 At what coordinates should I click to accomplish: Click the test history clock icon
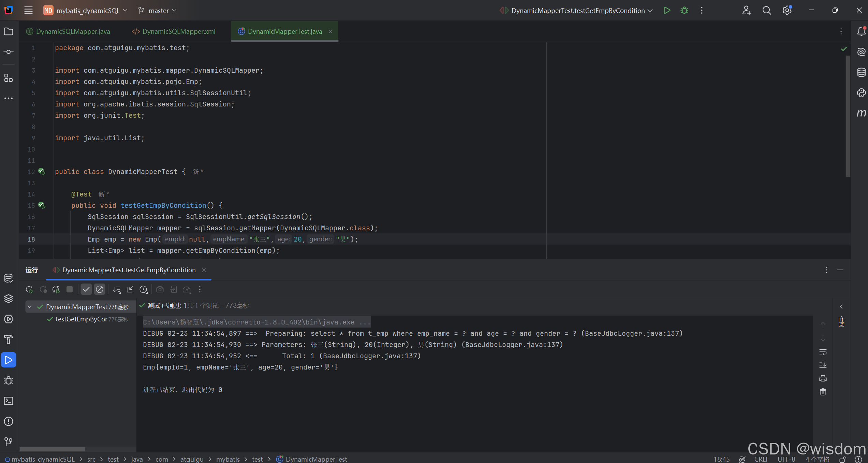pyautogui.click(x=144, y=290)
